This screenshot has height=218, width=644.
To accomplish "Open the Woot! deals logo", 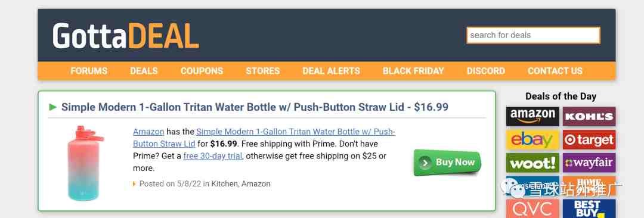I will pos(532,163).
